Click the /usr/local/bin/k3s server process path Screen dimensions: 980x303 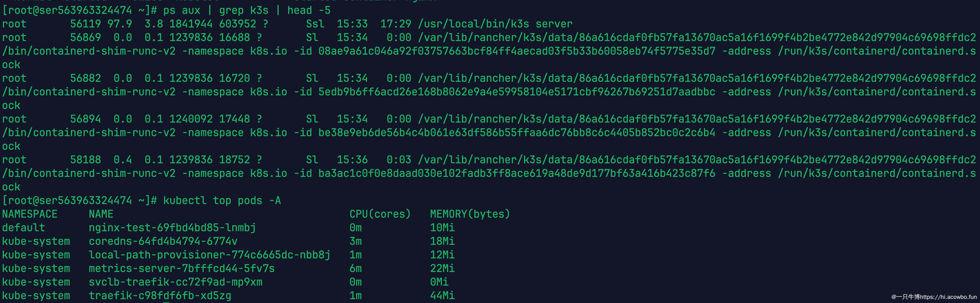click(495, 24)
